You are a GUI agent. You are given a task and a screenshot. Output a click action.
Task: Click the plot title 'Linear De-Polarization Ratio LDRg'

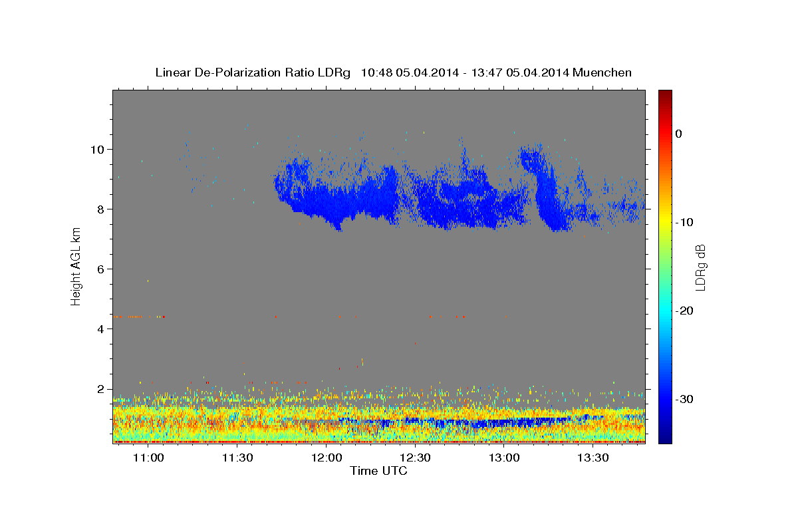tap(253, 72)
